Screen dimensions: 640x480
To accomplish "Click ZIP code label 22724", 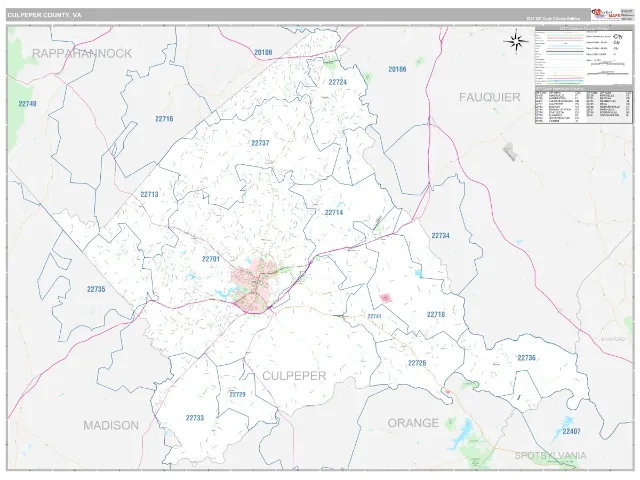I will coord(338,82).
